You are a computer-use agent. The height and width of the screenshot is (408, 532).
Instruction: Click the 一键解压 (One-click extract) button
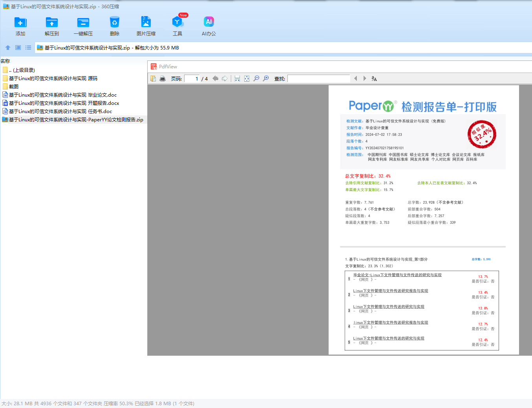click(x=83, y=26)
